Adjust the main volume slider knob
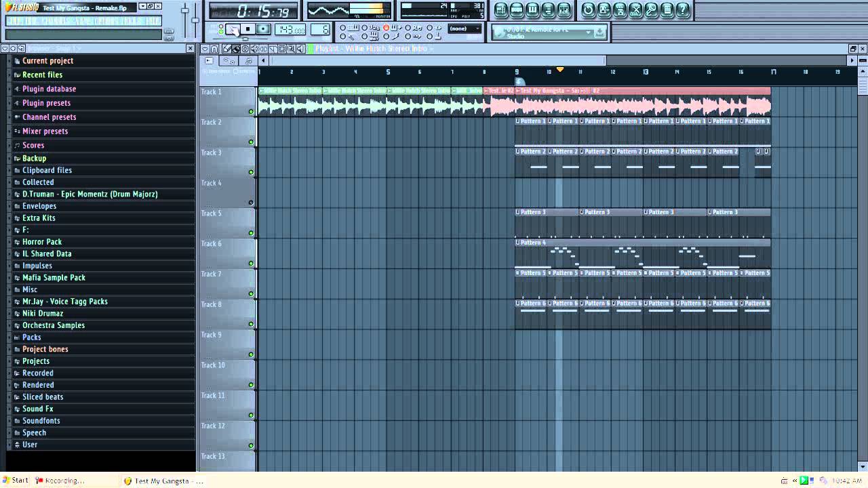Viewport: 868px width, 488px height. [x=185, y=10]
